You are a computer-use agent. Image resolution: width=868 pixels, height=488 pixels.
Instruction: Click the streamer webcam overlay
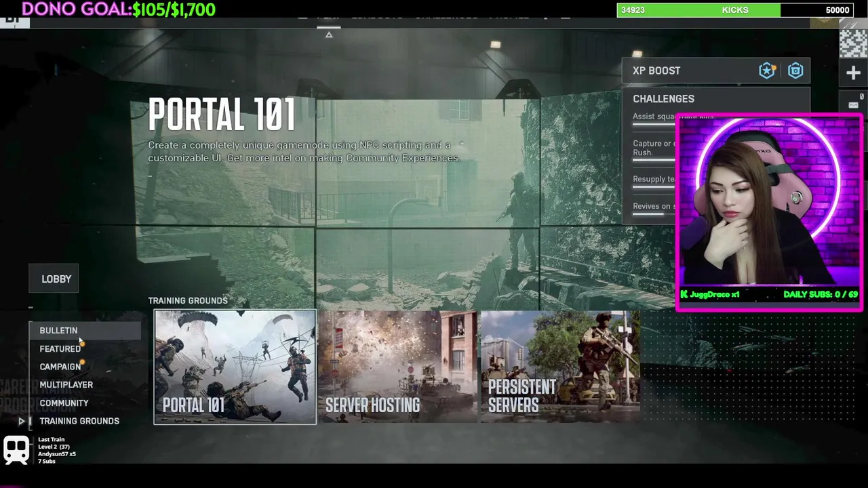coord(769,213)
